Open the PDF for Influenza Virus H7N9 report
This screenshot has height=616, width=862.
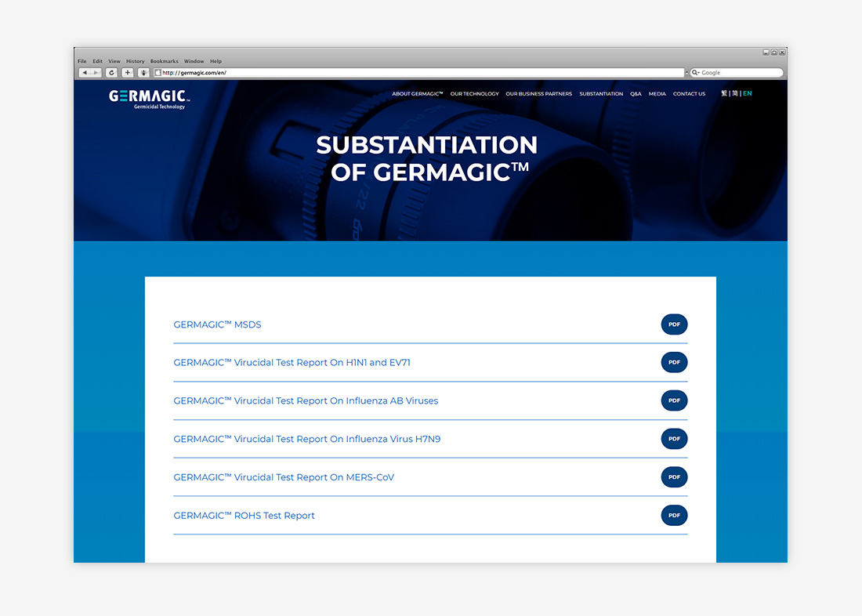pyautogui.click(x=674, y=439)
